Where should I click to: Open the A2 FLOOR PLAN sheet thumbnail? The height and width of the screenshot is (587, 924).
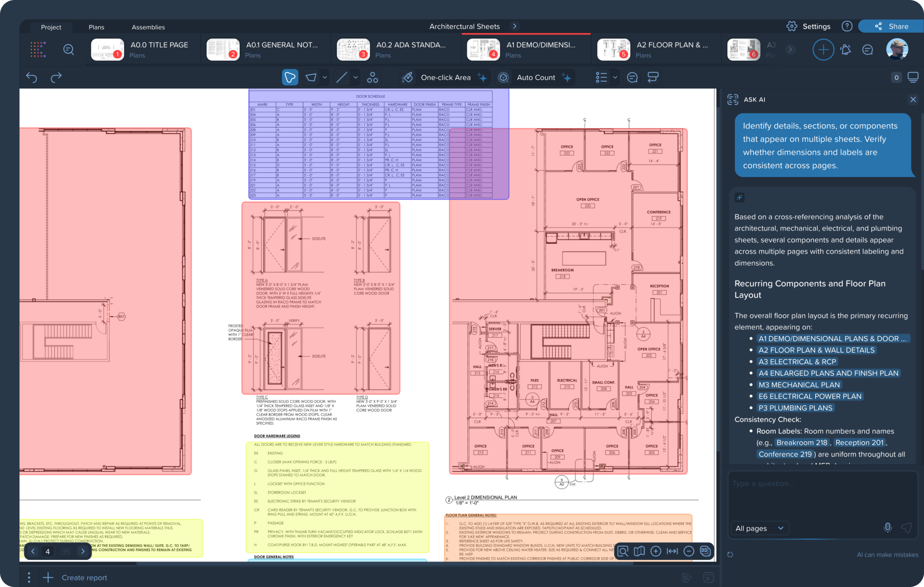pos(614,50)
